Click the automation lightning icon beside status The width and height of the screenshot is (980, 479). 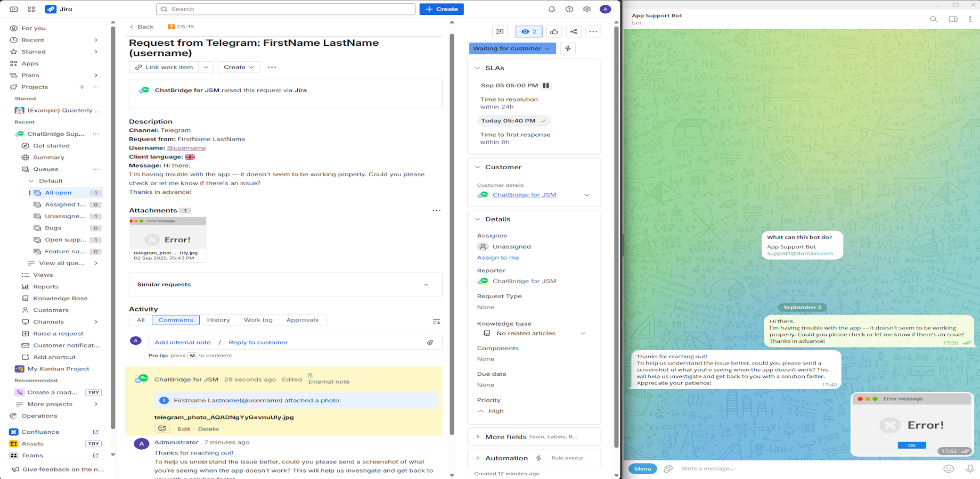pyautogui.click(x=568, y=48)
